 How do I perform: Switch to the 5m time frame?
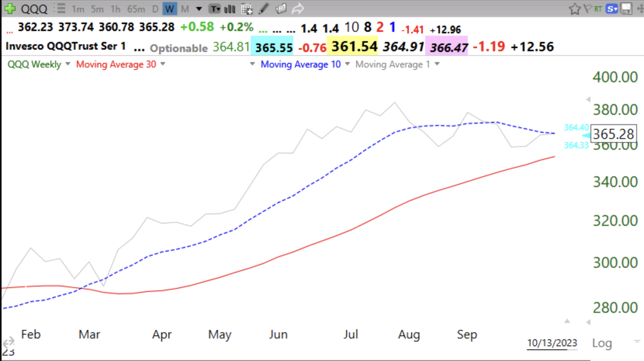tap(97, 9)
